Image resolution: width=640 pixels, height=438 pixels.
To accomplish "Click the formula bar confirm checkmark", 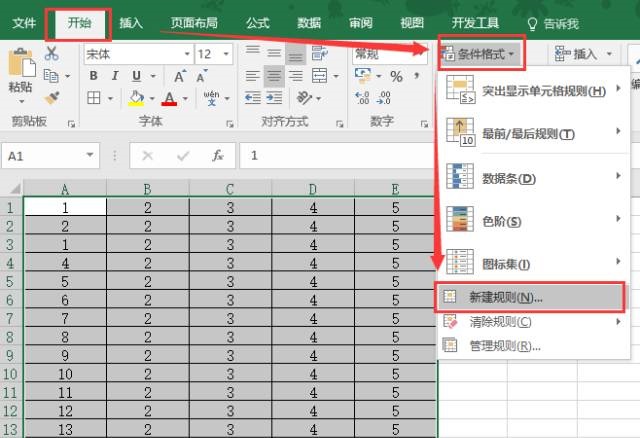I will [183, 156].
